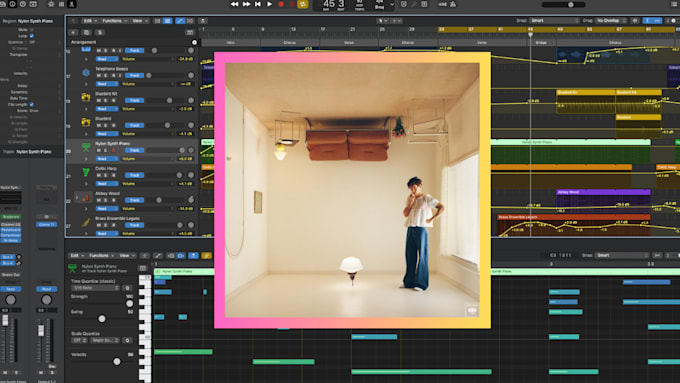This screenshot has width=680, height=383.
Task: Mute the Celtic Harp track
Action: [98, 175]
